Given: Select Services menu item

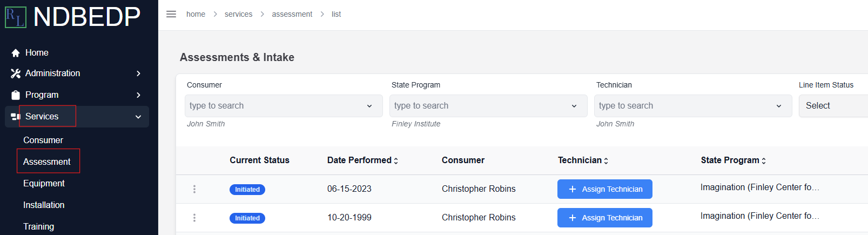Looking at the screenshot, I should tap(77, 116).
